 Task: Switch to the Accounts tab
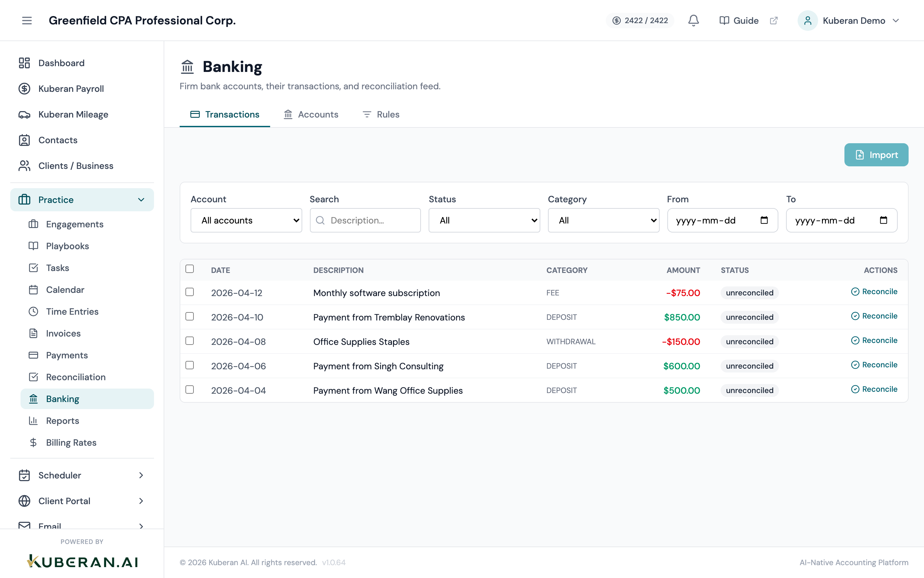pyautogui.click(x=311, y=114)
